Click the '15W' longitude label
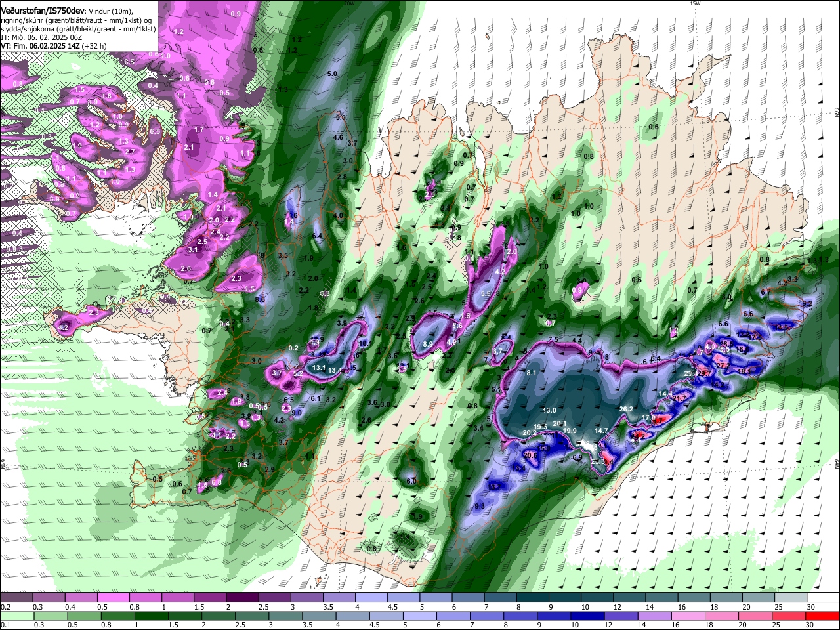This screenshot has width=840, height=630. [695, 3]
